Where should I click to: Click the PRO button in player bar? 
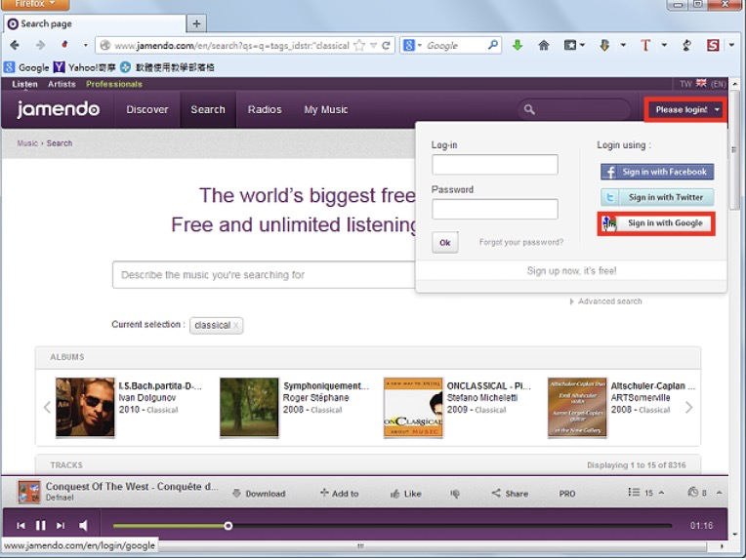[567, 494]
